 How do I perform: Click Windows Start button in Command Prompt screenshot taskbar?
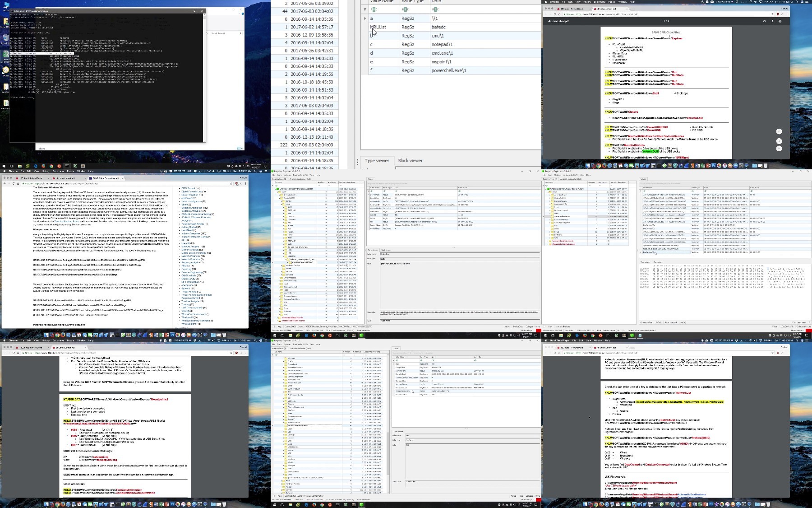4,166
